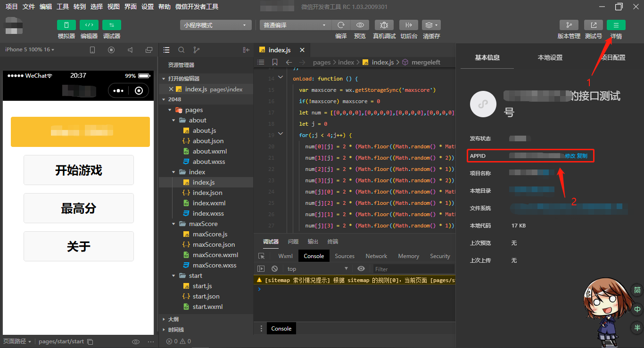Open the 清缓存 clear cache dropdown
The image size is (644, 348).
coord(431,25)
